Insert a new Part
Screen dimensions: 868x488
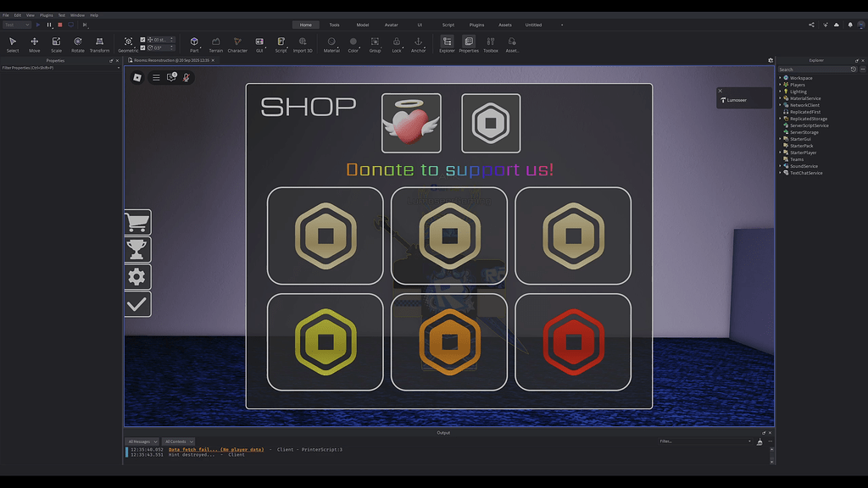point(194,42)
